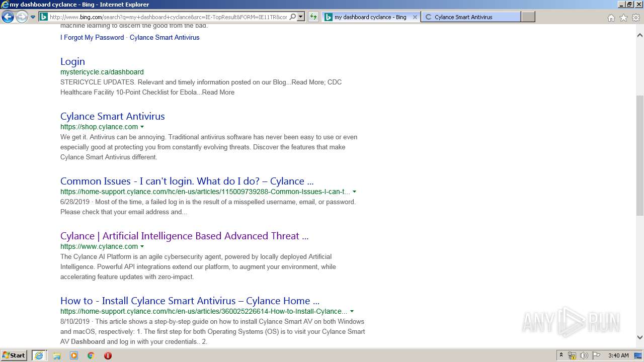Expand dropdown arrow beside home-support Common-Issues URL
The width and height of the screenshot is (644, 362).
point(354,192)
